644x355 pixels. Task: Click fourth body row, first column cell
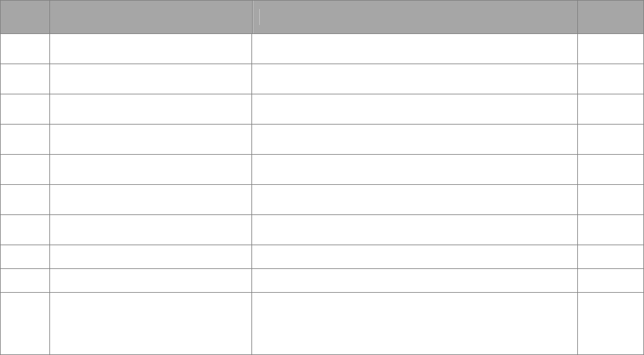click(x=24, y=139)
